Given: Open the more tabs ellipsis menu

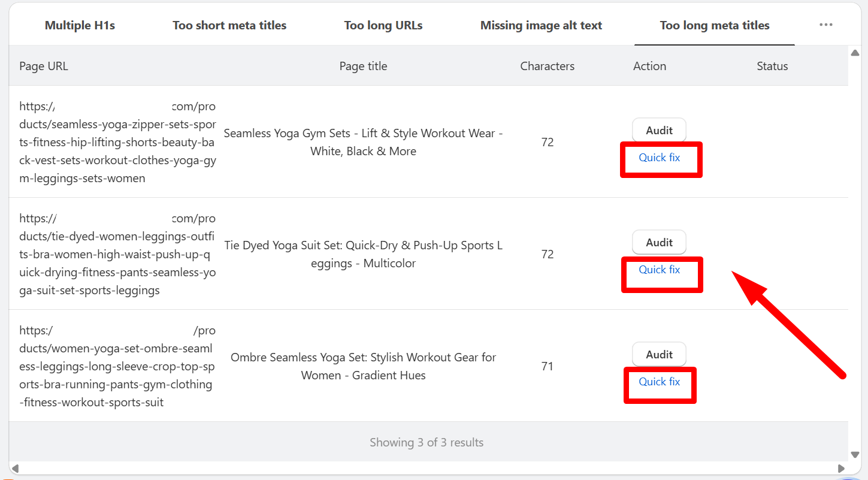Looking at the screenshot, I should [x=826, y=25].
